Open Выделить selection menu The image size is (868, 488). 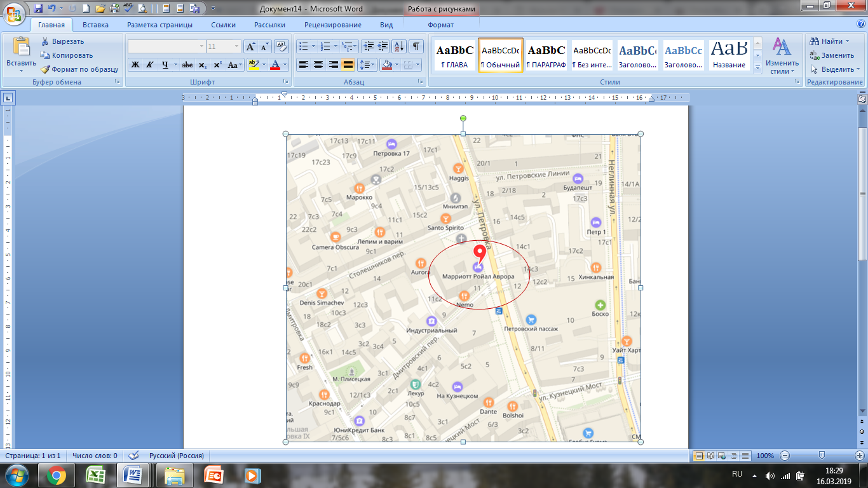click(834, 69)
